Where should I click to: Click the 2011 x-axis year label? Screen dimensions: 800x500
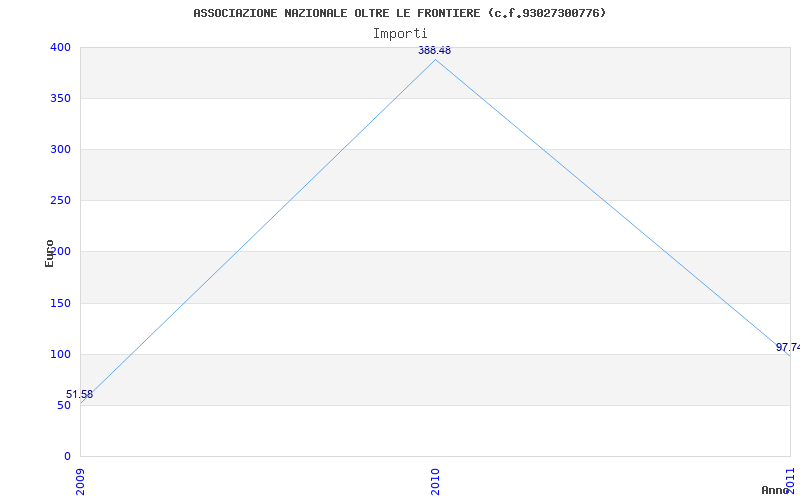click(790, 479)
